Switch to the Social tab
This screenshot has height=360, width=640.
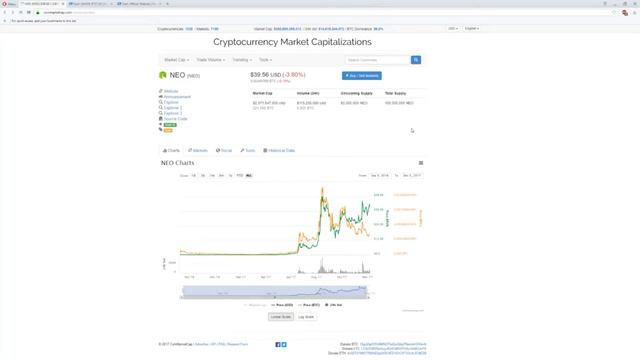click(224, 151)
